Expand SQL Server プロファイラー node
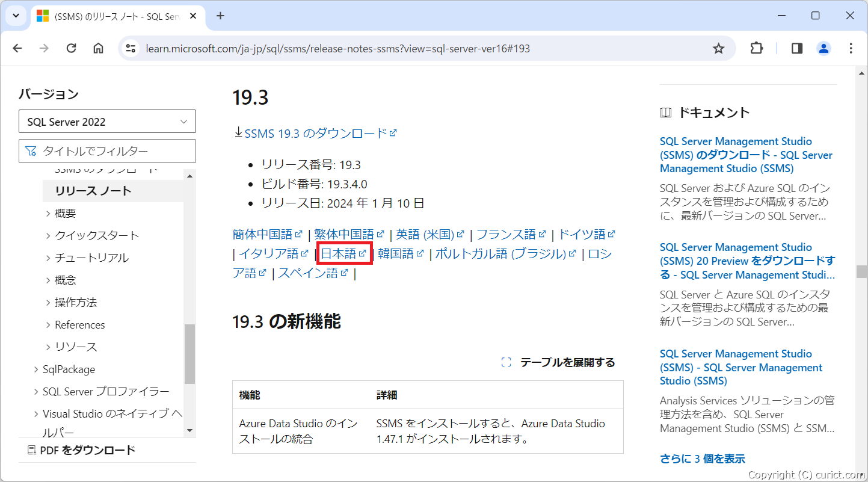Screen dimensions: 868x482 [102, 392]
